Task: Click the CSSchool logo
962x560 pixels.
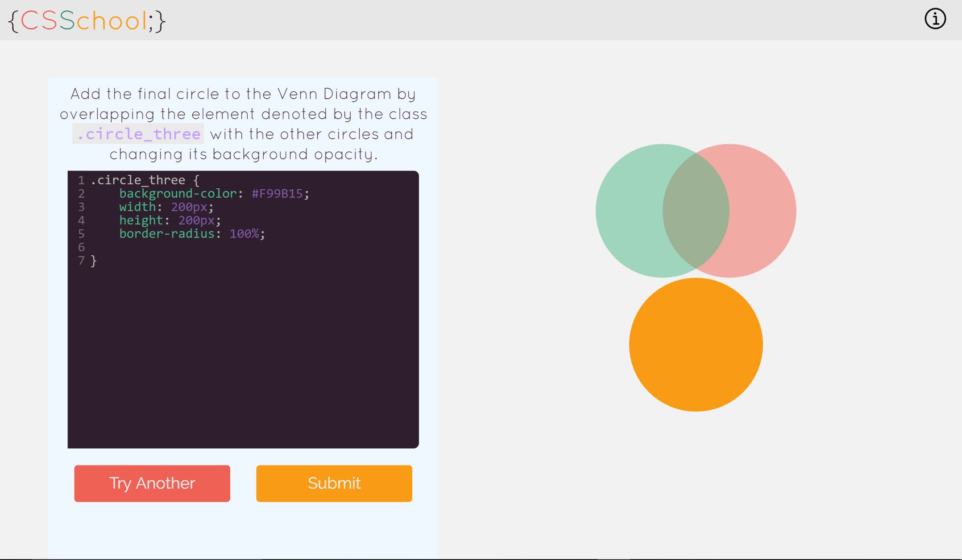Action: coord(87,21)
